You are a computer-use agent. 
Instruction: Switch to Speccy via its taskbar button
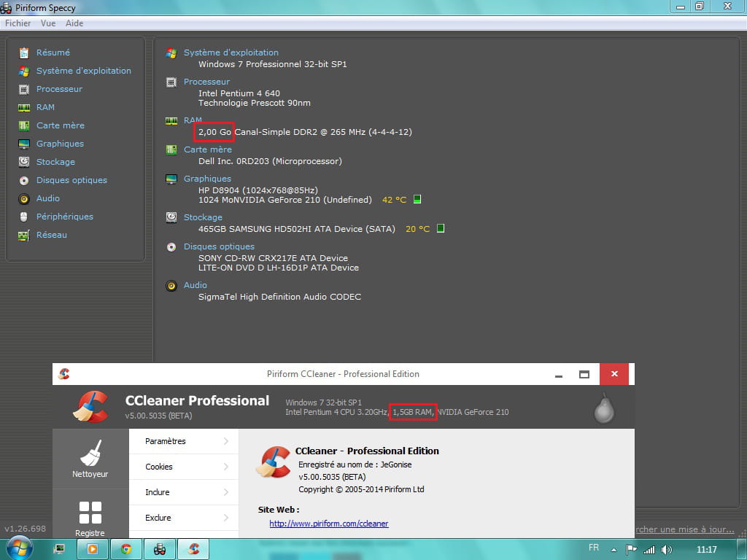[160, 549]
